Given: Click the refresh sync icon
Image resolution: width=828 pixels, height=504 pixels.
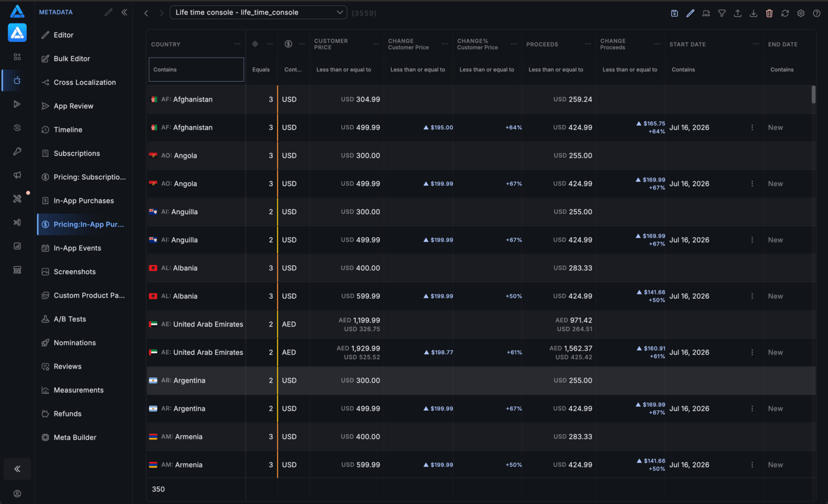Looking at the screenshot, I should [785, 13].
